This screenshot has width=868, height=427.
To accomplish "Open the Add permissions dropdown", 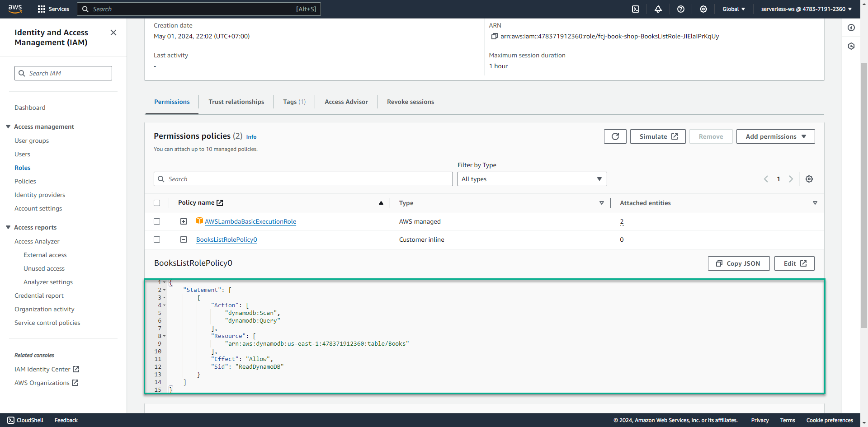I will (x=776, y=136).
